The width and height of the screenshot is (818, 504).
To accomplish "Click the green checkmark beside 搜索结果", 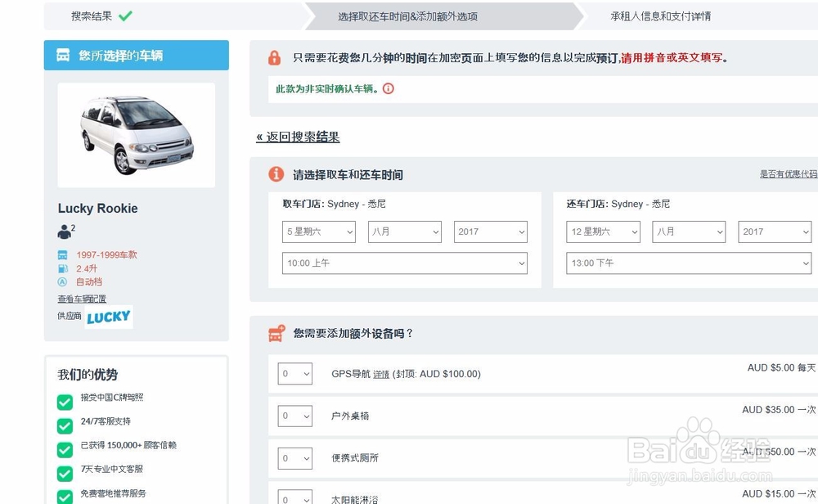I will point(125,16).
